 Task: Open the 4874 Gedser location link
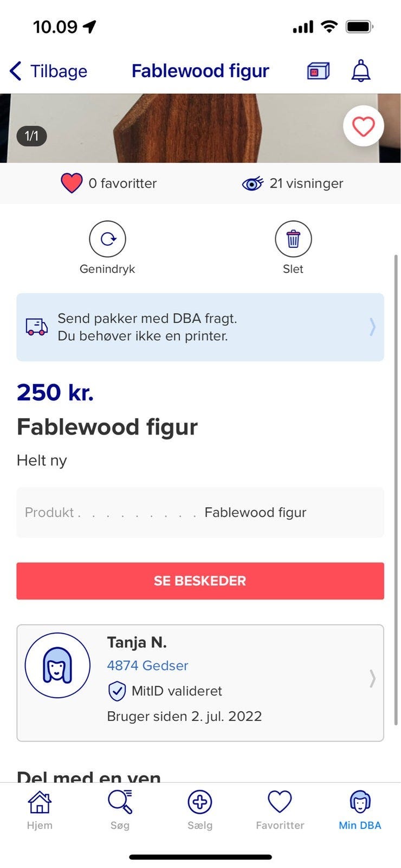[147, 666]
